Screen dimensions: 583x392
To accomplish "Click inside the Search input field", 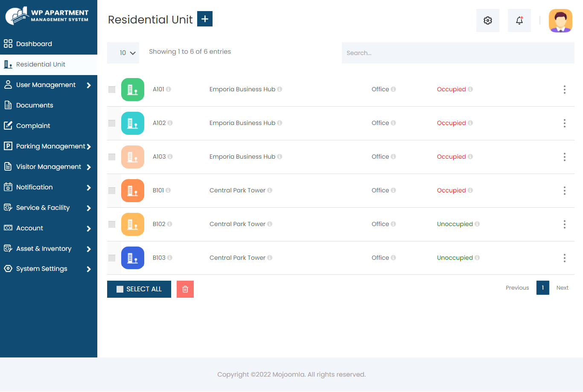I will [x=458, y=53].
